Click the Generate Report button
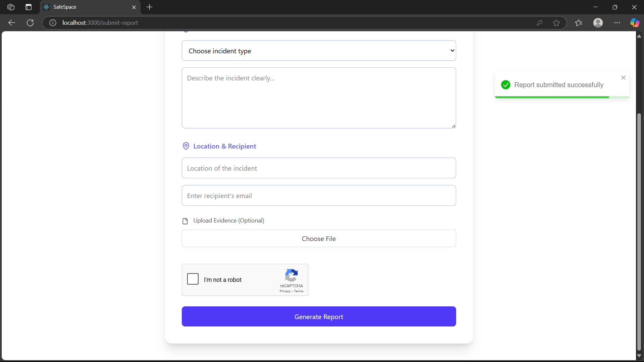The image size is (644, 362). [x=319, y=316]
